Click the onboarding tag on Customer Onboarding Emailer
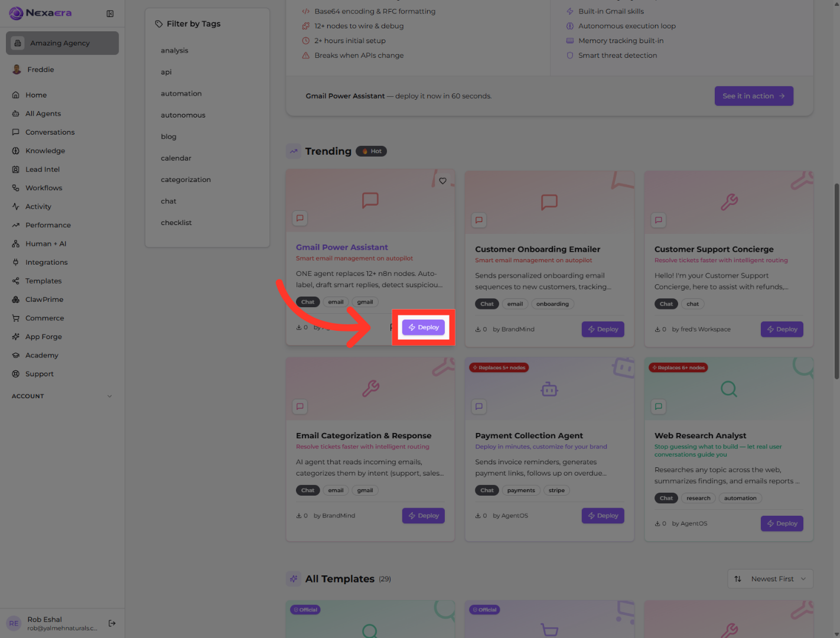Image resolution: width=840 pixels, height=638 pixels. click(x=552, y=304)
